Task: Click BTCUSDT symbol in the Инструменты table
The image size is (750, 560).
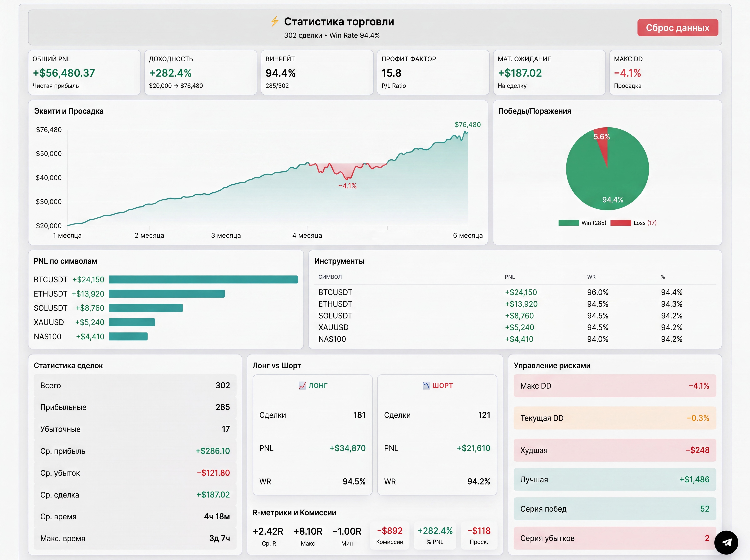Action: coord(335,292)
